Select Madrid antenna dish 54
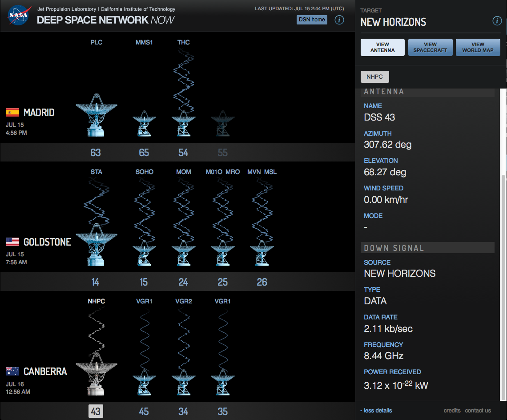 (x=183, y=123)
